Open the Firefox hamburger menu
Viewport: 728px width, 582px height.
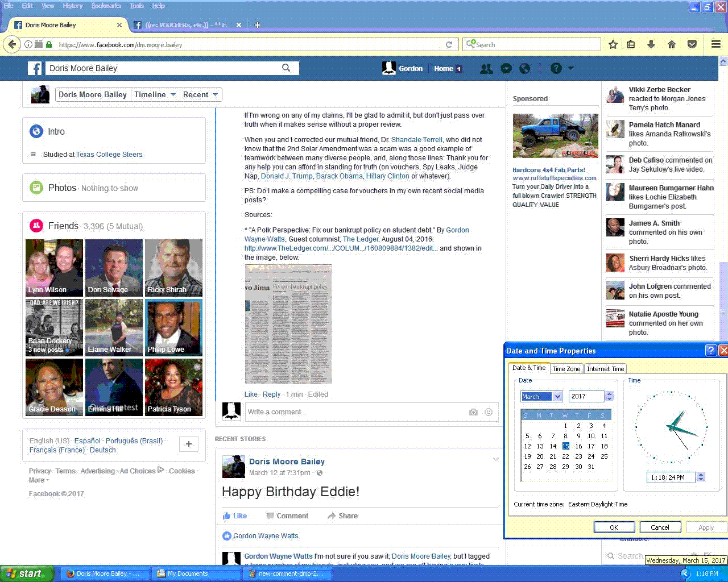(x=716, y=44)
